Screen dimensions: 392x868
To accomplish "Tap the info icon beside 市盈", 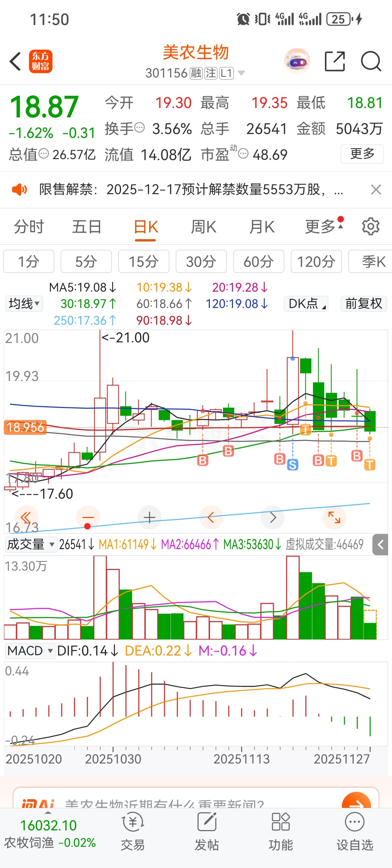I will point(243,154).
